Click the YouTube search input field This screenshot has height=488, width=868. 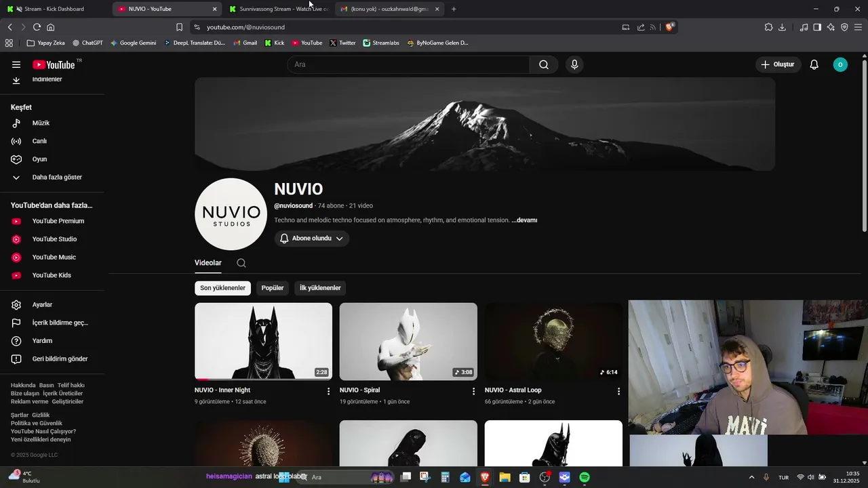(408, 64)
